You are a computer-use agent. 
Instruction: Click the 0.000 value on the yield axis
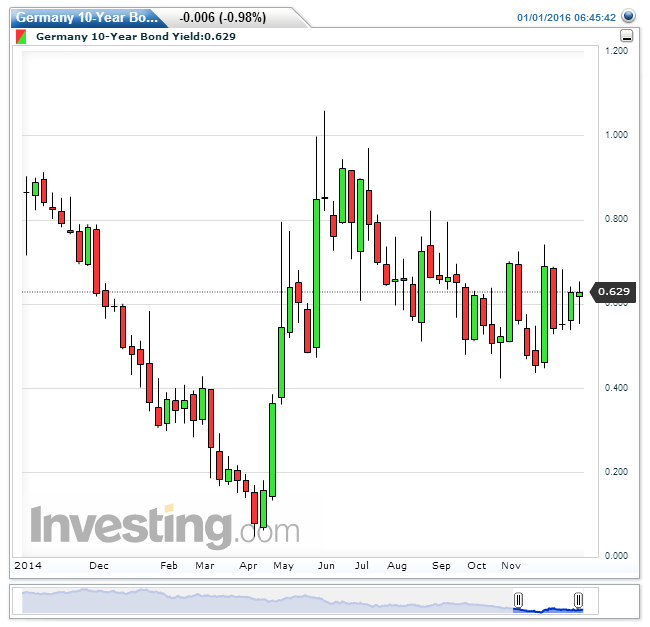point(616,556)
